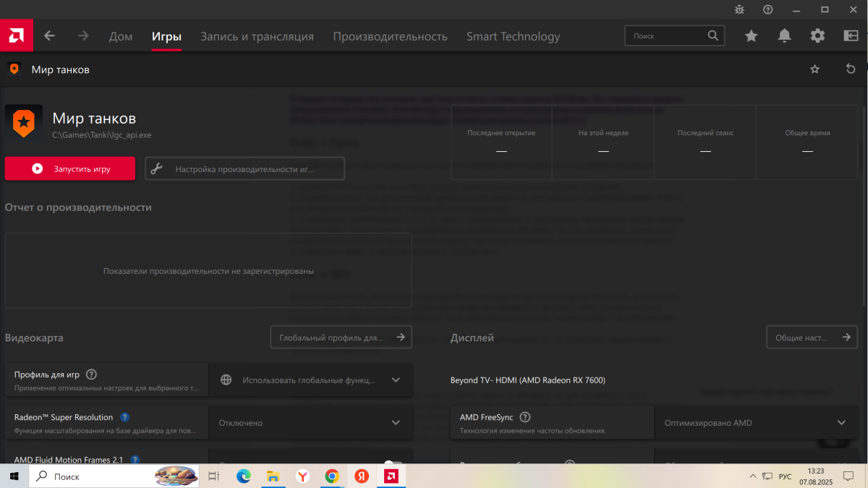Open the bug report tool icon

tap(739, 9)
